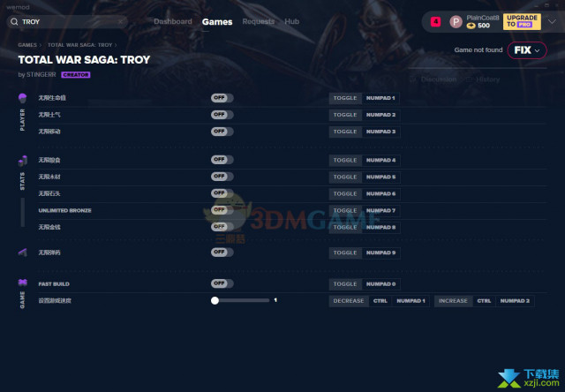
Task: Click the CREATOR badge
Action: coord(76,75)
